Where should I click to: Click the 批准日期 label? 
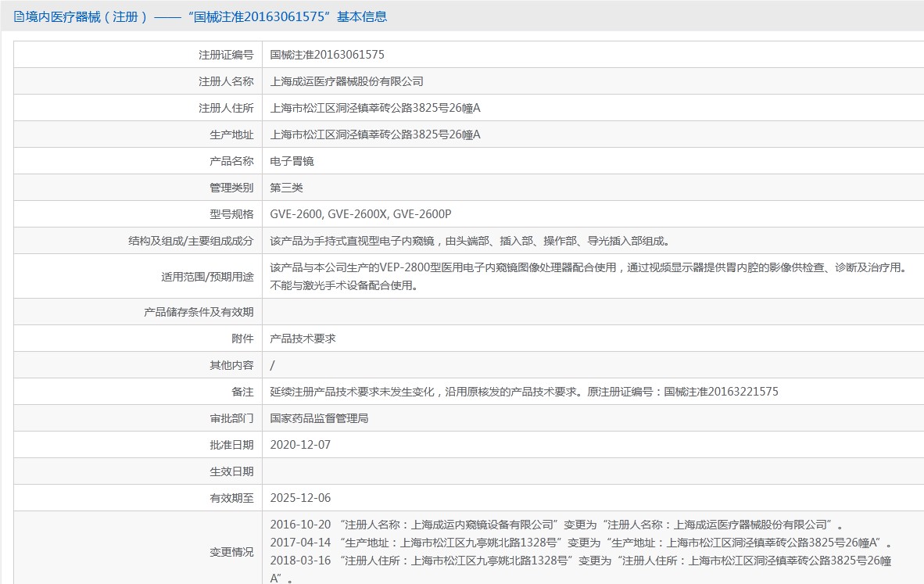(231, 444)
